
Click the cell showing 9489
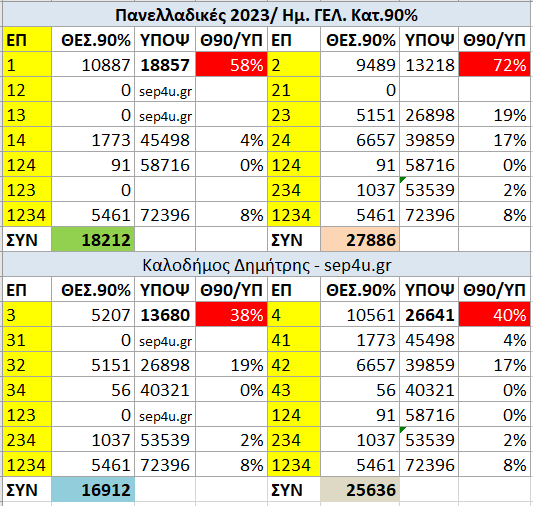point(360,65)
